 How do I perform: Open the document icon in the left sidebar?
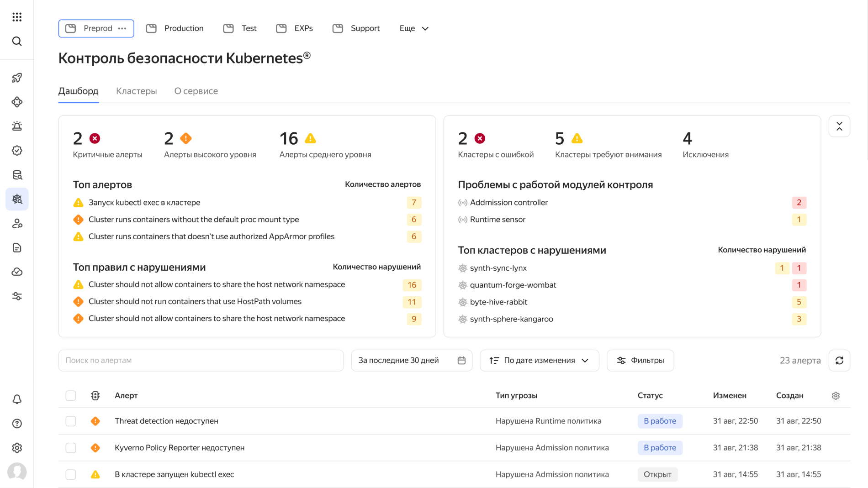17,247
